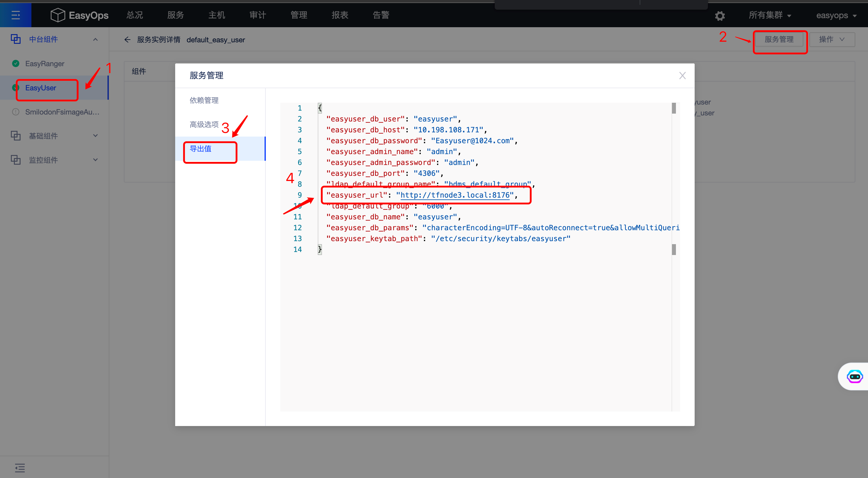The width and height of the screenshot is (868, 478).
Task: Select EasyRanger in the sidebar
Action: 45,64
